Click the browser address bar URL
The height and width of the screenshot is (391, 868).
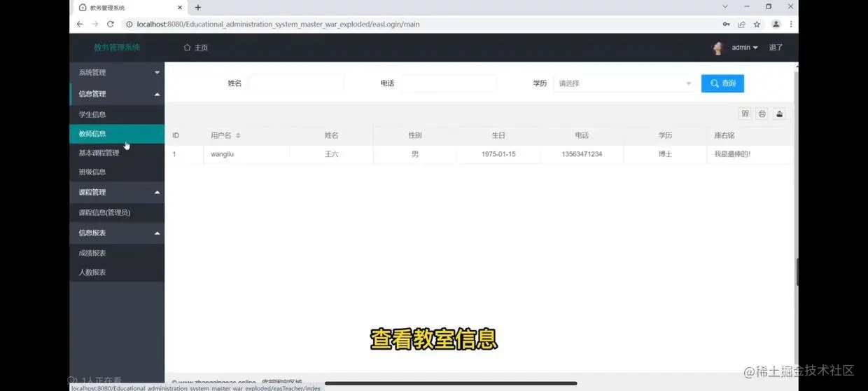click(278, 24)
